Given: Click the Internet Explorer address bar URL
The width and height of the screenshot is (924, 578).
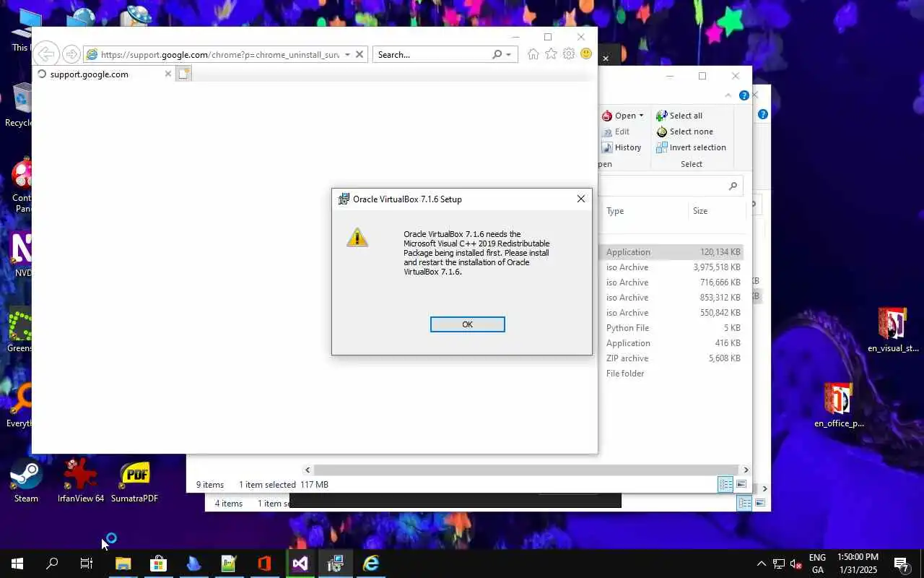Looking at the screenshot, I should 219,55.
